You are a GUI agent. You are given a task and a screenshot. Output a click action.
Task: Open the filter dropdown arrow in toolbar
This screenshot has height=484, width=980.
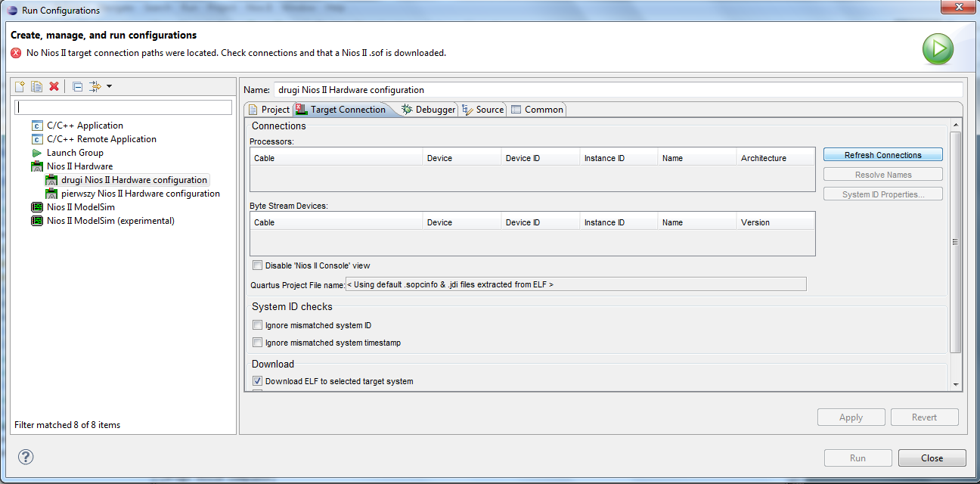(109, 86)
